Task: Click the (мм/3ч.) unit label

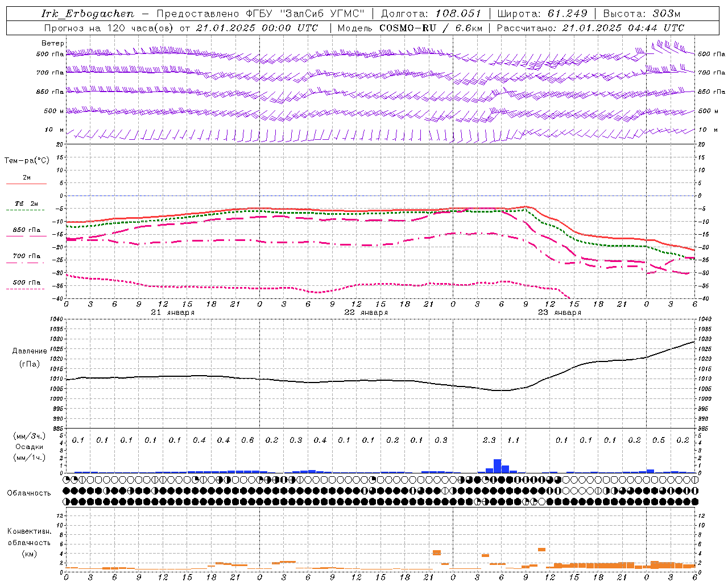Action: (30, 436)
